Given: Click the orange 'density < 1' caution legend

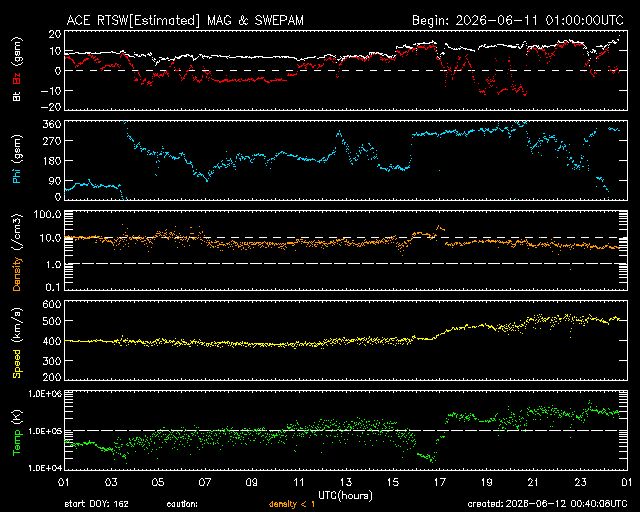Looking at the screenshot, I should coord(292,504).
